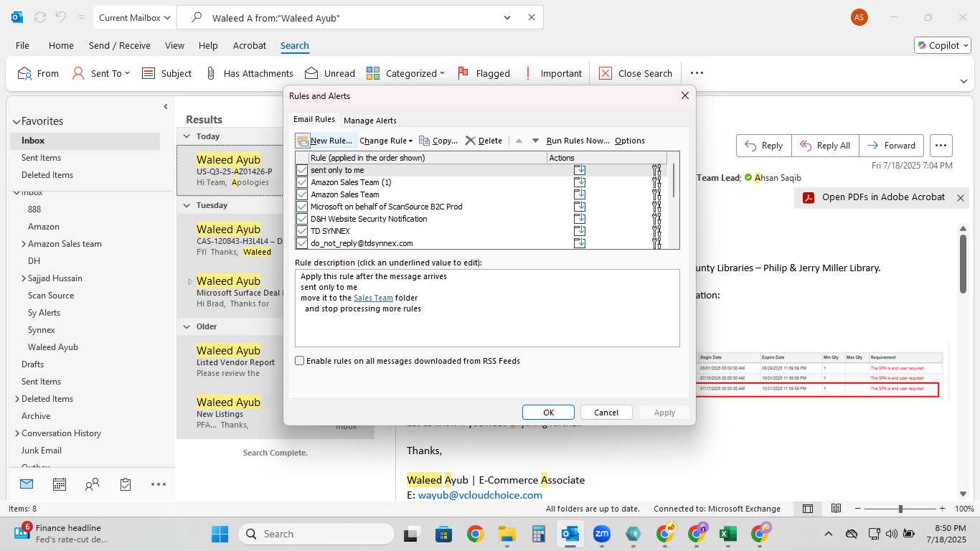Toggle Microsoft on behalf of ScanSource rule checkbox
Image resolution: width=980 pixels, height=551 pixels.
click(302, 207)
